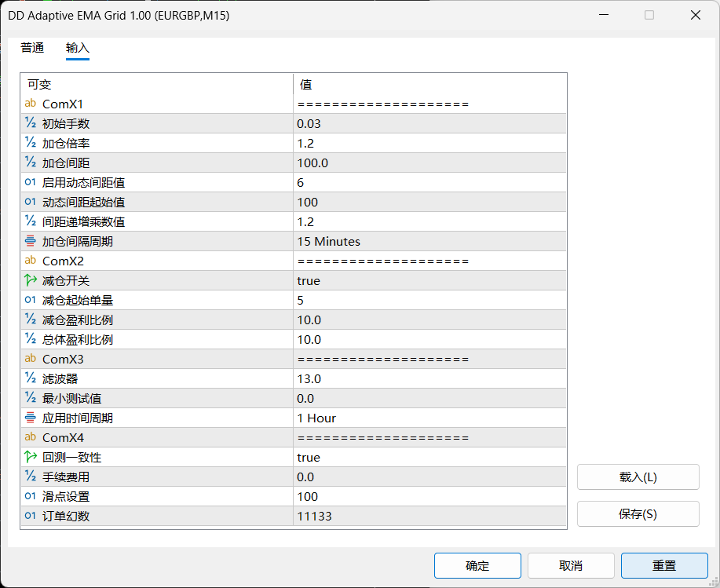Screen dimensions: 720x588
Task: Click the 载入(L) button
Action: pyautogui.click(x=638, y=477)
